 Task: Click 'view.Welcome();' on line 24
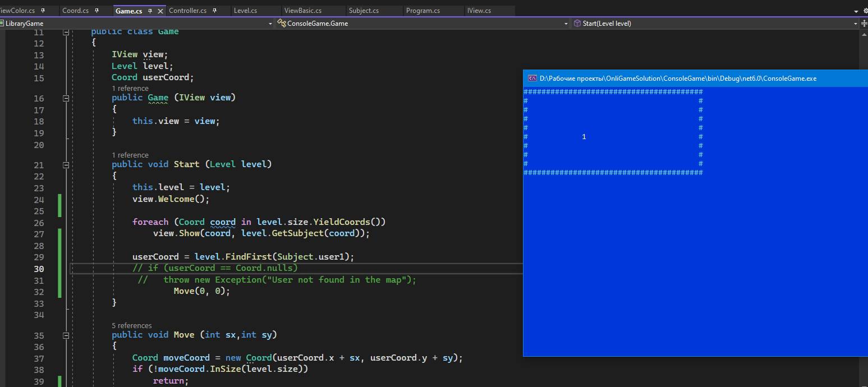171,199
